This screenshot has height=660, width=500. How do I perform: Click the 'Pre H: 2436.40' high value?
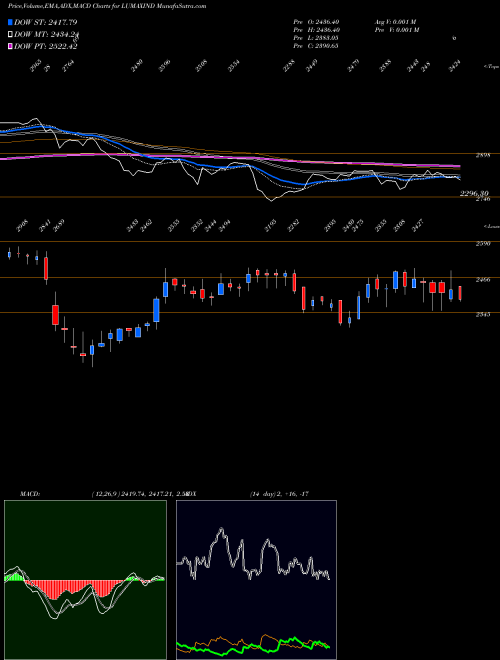tap(316, 30)
